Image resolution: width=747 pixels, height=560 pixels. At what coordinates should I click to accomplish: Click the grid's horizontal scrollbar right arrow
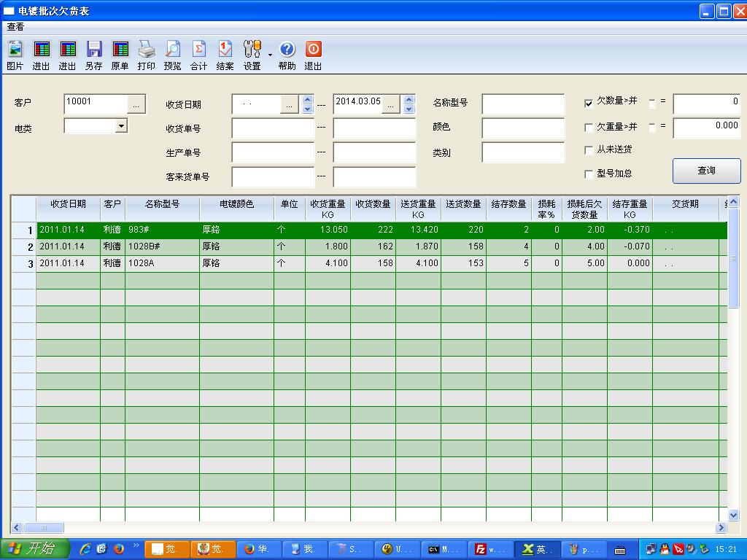pyautogui.click(x=721, y=528)
